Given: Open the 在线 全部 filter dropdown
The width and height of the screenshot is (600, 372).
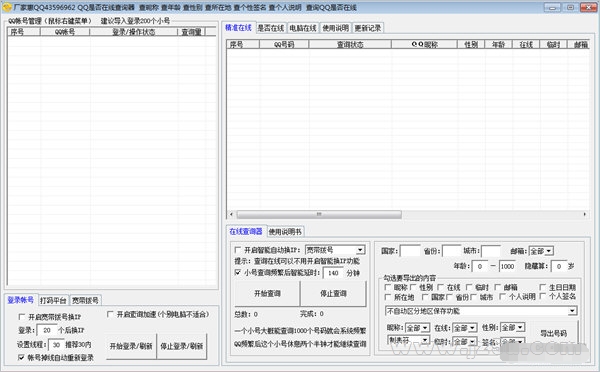Looking at the screenshot, I should point(465,328).
